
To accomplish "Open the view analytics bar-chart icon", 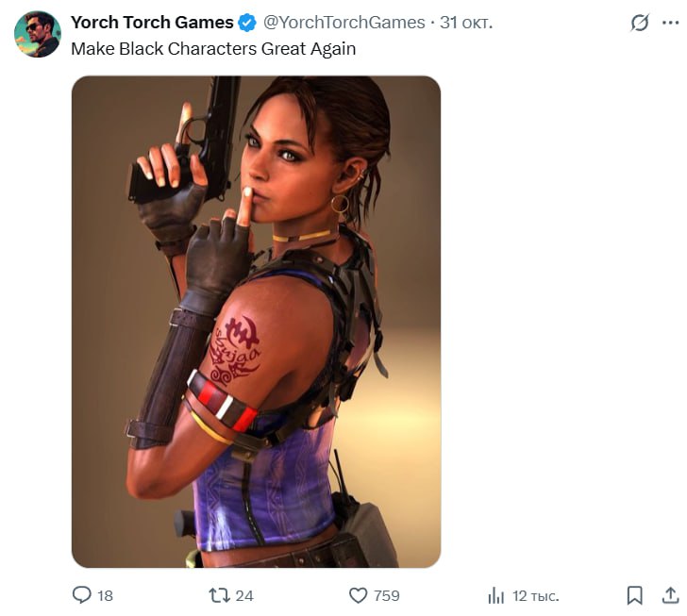I will 496,596.
